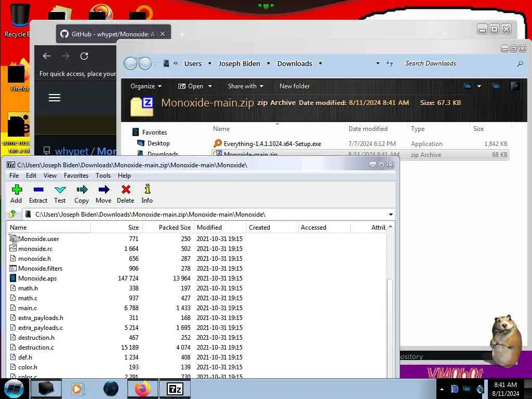Go up one folder level in 7-Zip
Image resolution: width=532 pixels, height=399 pixels.
(x=13, y=214)
